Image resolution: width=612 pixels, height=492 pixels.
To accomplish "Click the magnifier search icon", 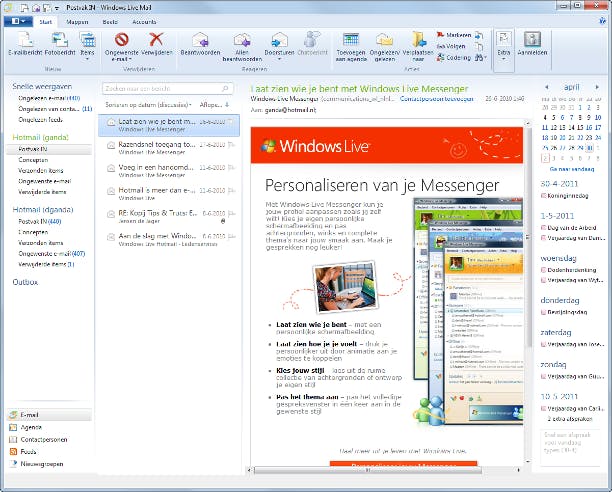I will tap(225, 89).
